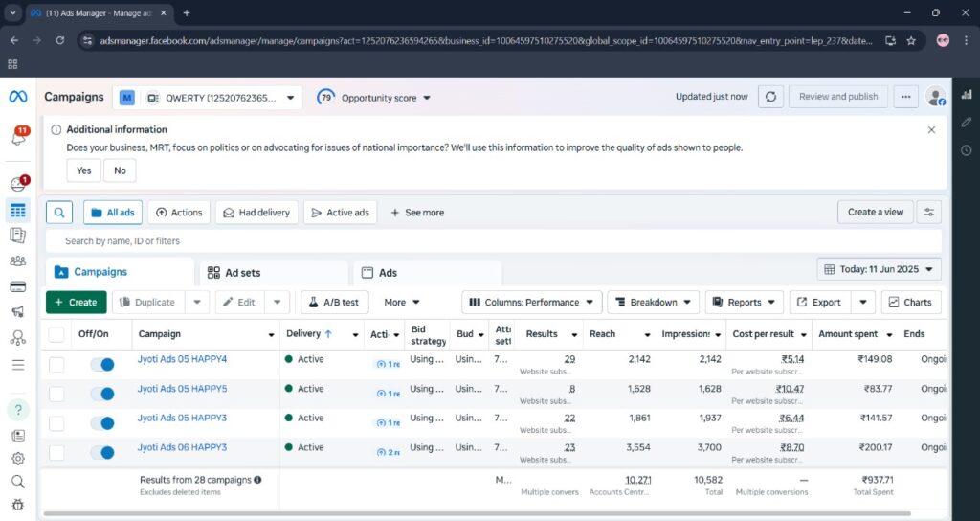Check the box for Jyoti Ads 05 HAPPY5
The image size is (980, 521).
click(x=56, y=394)
